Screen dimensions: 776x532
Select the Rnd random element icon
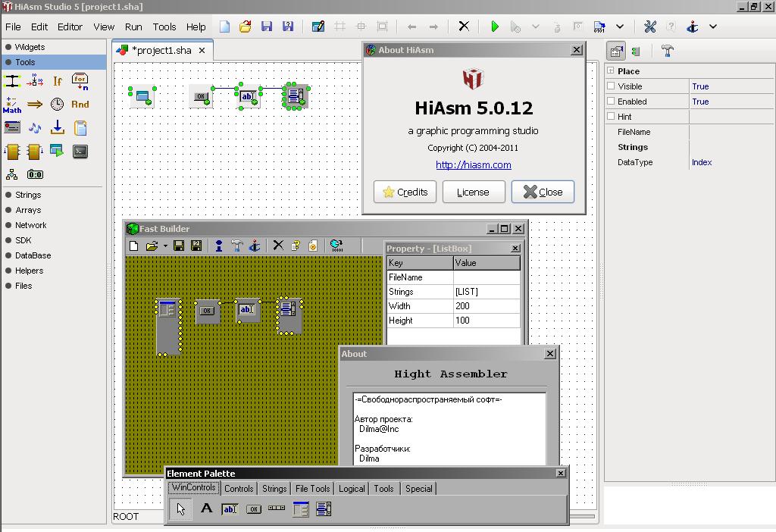point(80,105)
